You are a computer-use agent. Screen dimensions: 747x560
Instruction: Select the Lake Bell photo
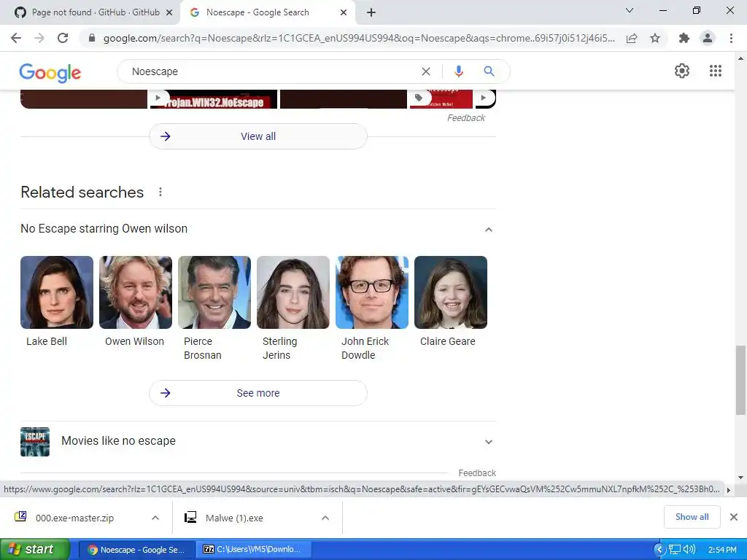(x=57, y=292)
